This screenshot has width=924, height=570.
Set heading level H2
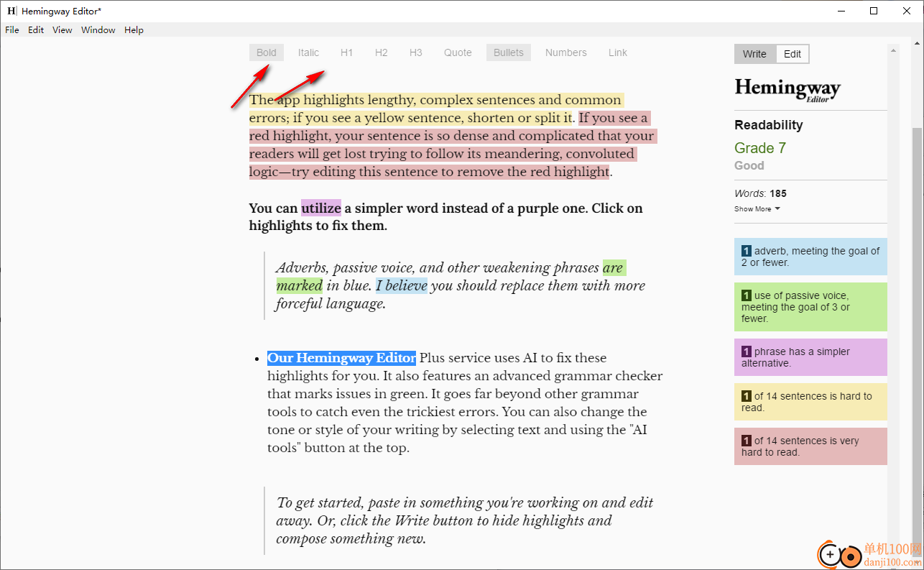pyautogui.click(x=382, y=52)
